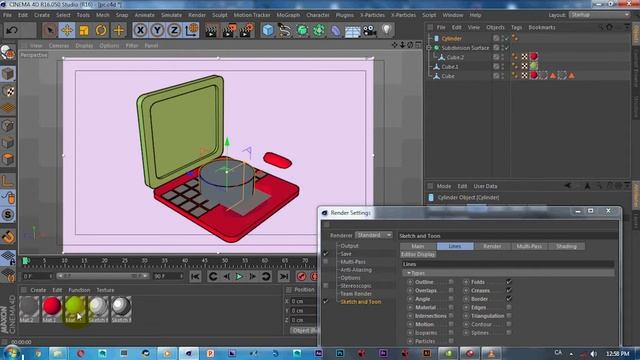Activate the Scale tool

point(84,30)
